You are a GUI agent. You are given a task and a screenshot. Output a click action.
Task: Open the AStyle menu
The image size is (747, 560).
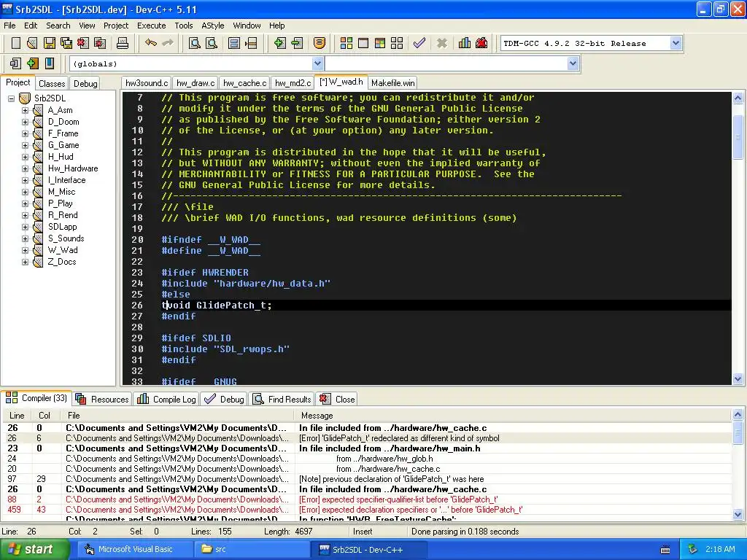212,26
